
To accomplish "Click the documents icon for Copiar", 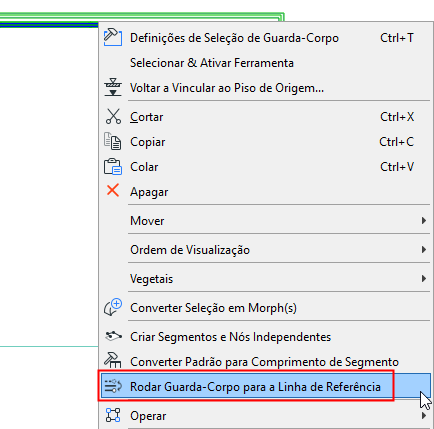I will 112,141.
